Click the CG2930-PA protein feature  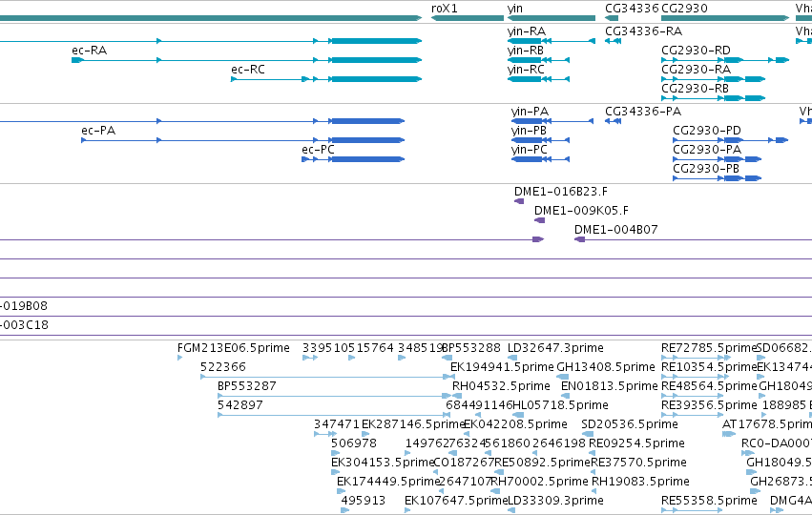point(717,159)
